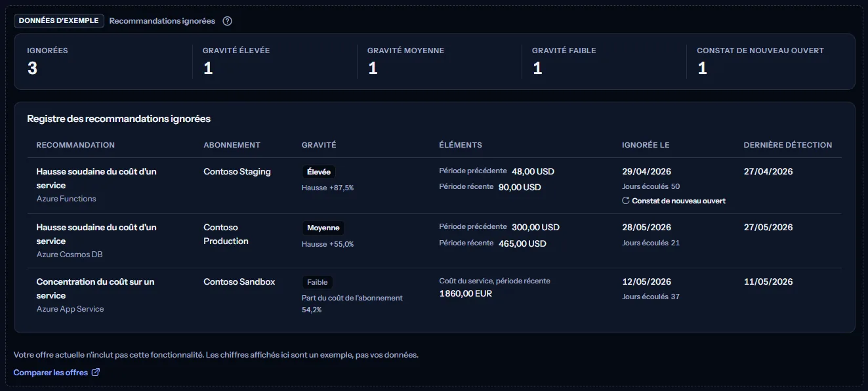Select the Moyenne severity badge
The image size is (868, 391).
[323, 228]
